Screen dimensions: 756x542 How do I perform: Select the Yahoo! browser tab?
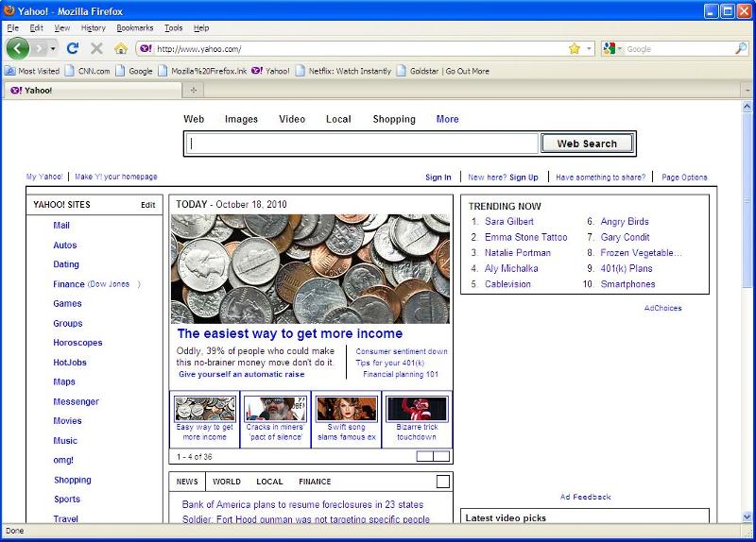93,90
